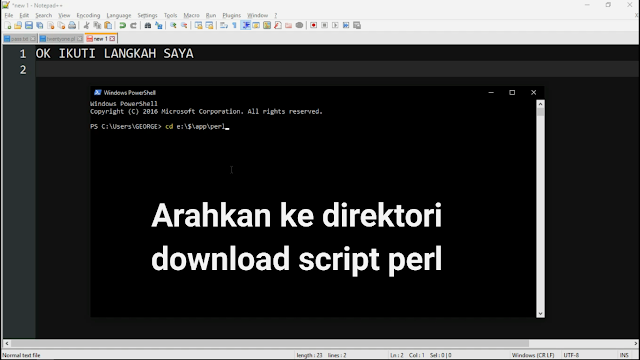Open the Run menu
This screenshot has height=360, width=640.
tap(211, 15)
